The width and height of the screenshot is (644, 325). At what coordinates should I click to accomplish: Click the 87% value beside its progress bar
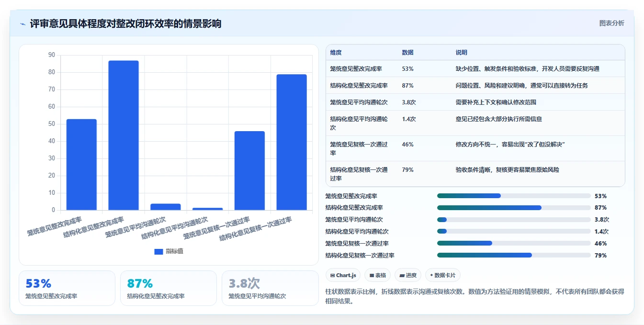tap(600, 208)
